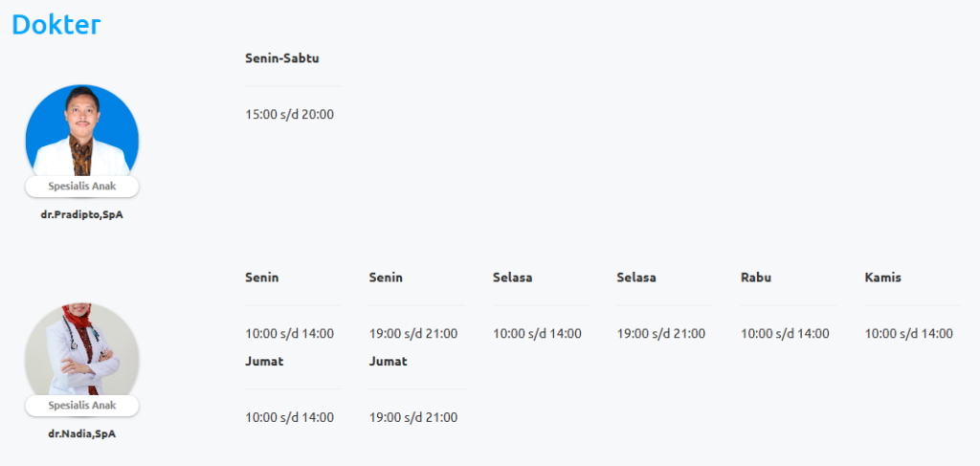Click the 15:00 s/d 20:00 time slot
Image resolution: width=980 pixels, height=466 pixels.
[289, 115]
